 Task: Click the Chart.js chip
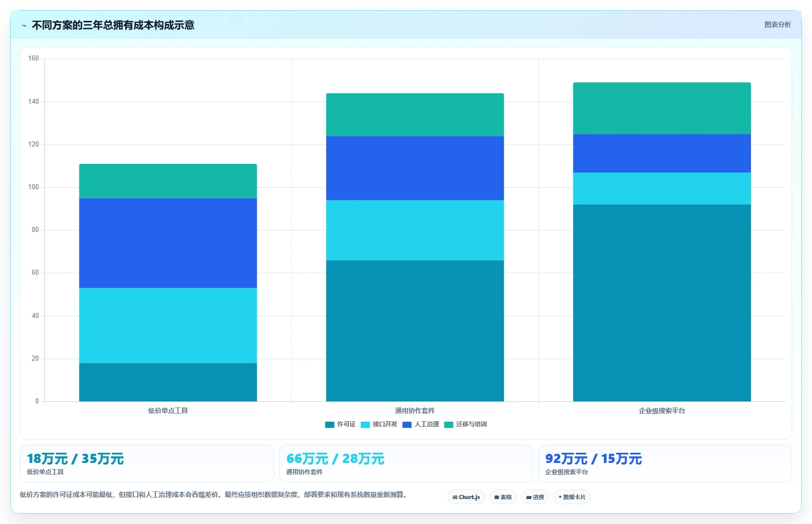pyautogui.click(x=466, y=497)
